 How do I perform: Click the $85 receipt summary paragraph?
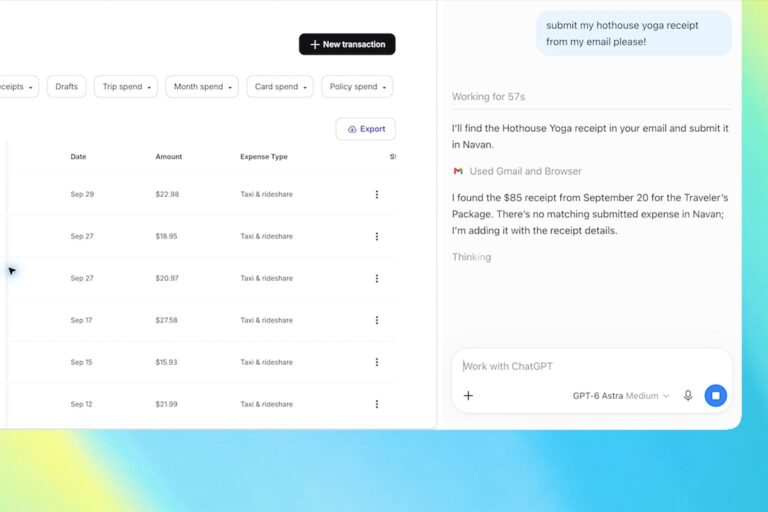[x=590, y=214]
